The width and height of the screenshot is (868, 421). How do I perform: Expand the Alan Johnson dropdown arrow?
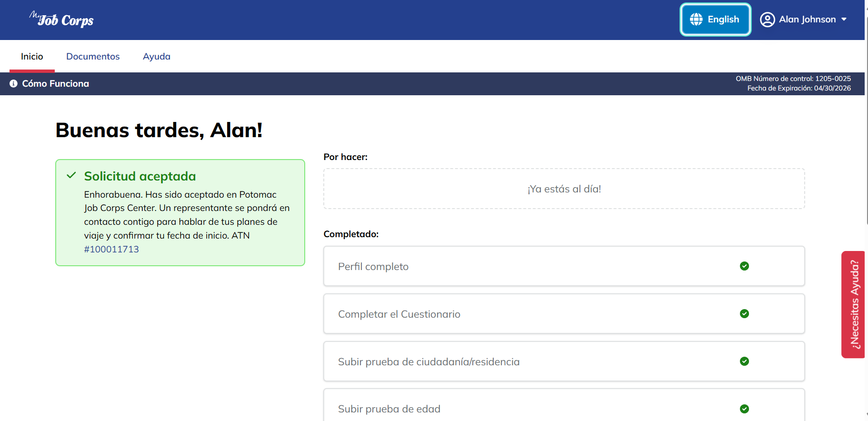pyautogui.click(x=844, y=20)
